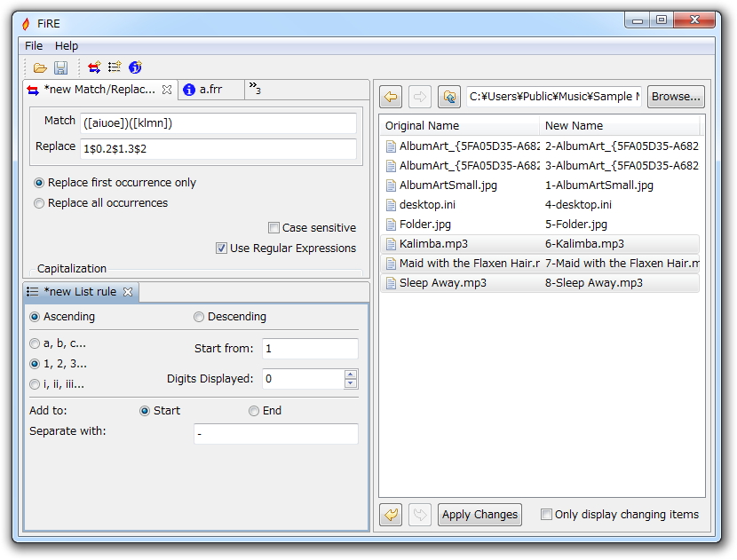
Task: Add a new Match/Replace rule from the toolbar
Action: pyautogui.click(x=94, y=67)
